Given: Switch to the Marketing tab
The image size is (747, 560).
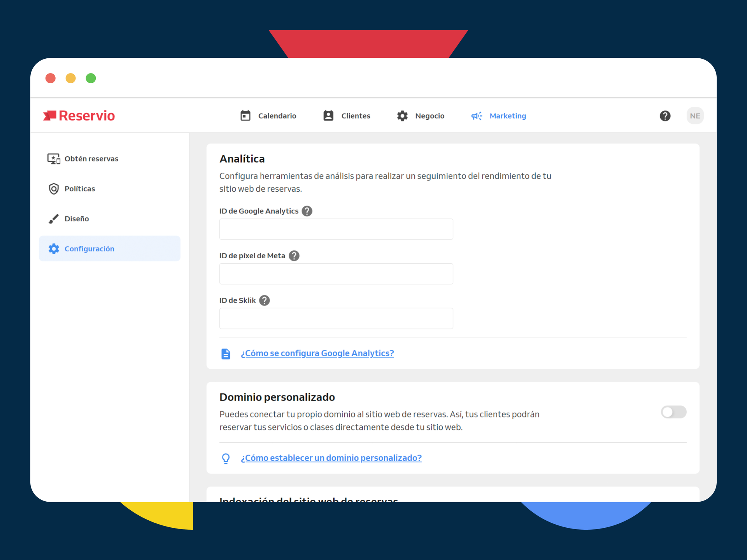Looking at the screenshot, I should point(508,115).
